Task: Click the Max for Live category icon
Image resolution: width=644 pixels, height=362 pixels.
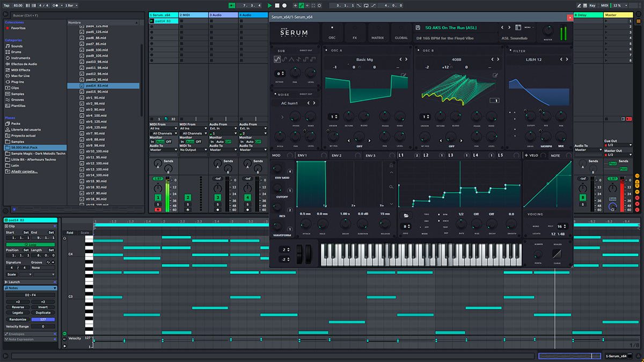Action: 7,76
